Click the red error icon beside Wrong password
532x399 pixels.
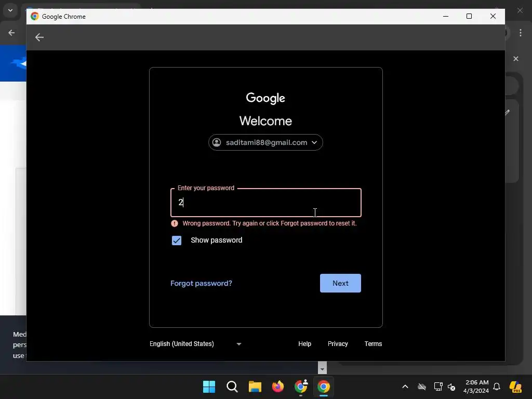[x=175, y=223]
